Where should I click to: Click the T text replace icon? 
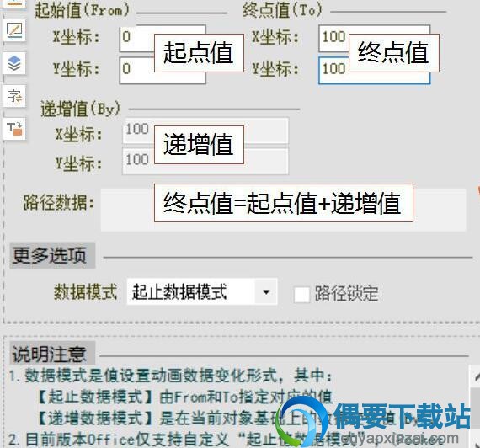[14, 129]
